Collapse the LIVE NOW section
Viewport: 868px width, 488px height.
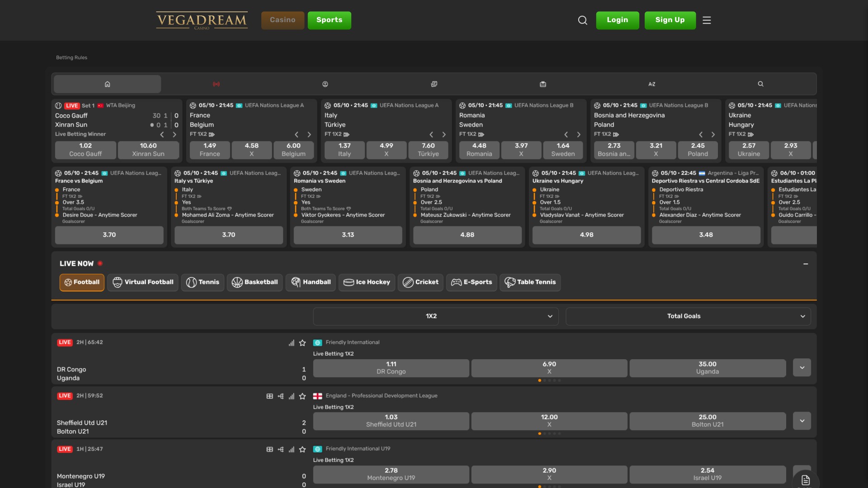pyautogui.click(x=806, y=264)
